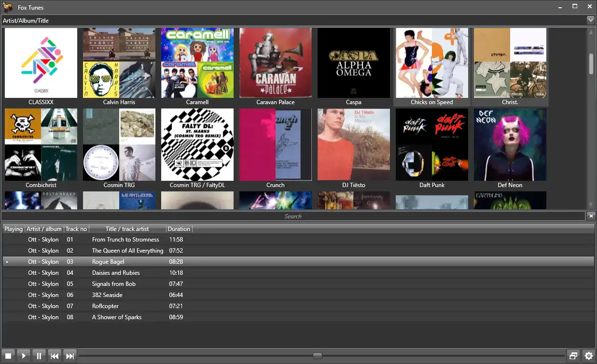This screenshot has height=364, width=597.
Task: Click the library vertical scrollbar thumb
Action: pos(591,64)
